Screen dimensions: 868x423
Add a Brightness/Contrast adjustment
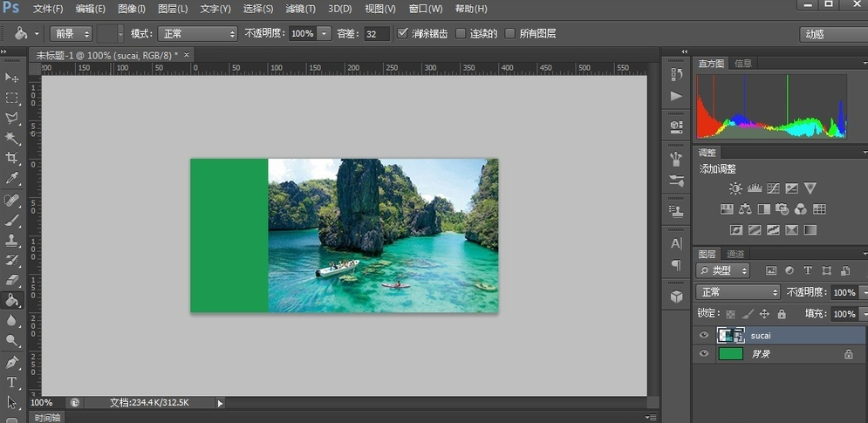[735, 188]
